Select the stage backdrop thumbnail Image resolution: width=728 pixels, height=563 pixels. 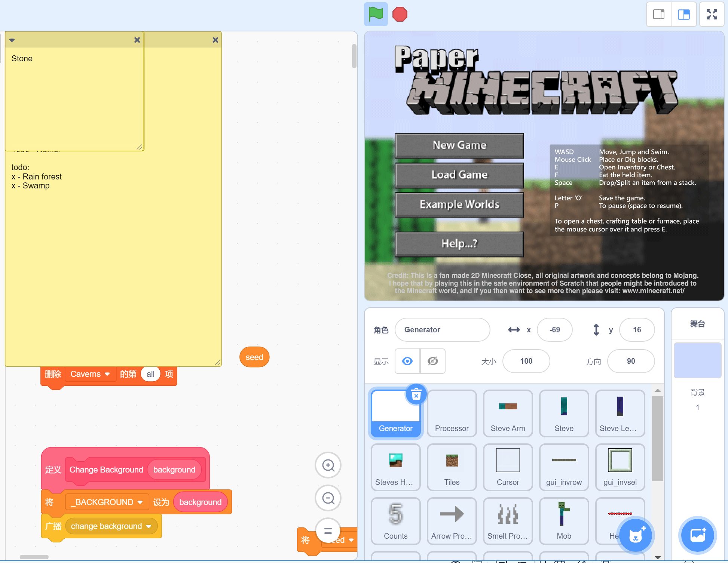pyautogui.click(x=697, y=360)
